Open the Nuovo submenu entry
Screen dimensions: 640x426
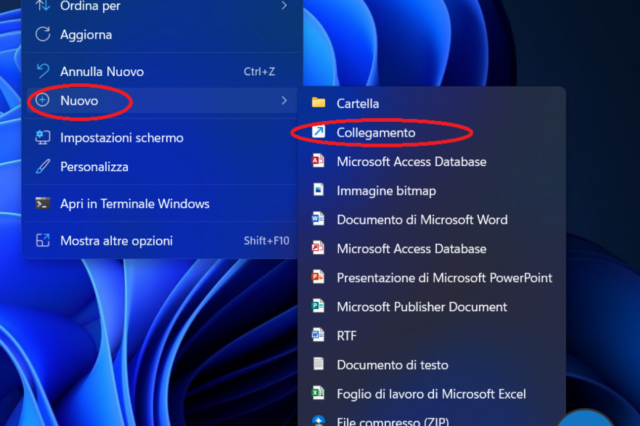(x=162, y=100)
